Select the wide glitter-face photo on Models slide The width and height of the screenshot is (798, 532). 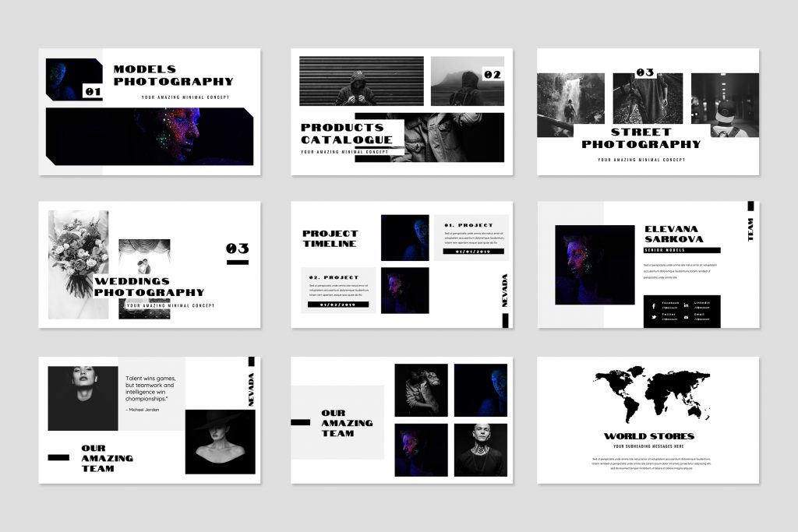pyautogui.click(x=150, y=136)
